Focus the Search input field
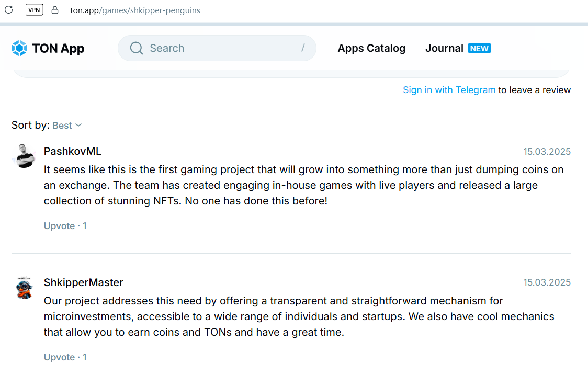The height and width of the screenshot is (375, 588). pyautogui.click(x=217, y=48)
